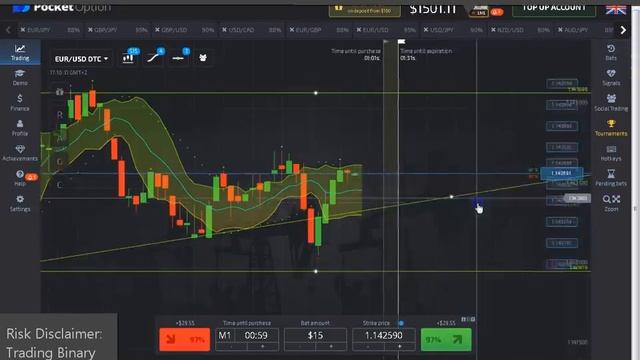Expand the EUR/USD OTC asset dropdown

tap(81, 59)
